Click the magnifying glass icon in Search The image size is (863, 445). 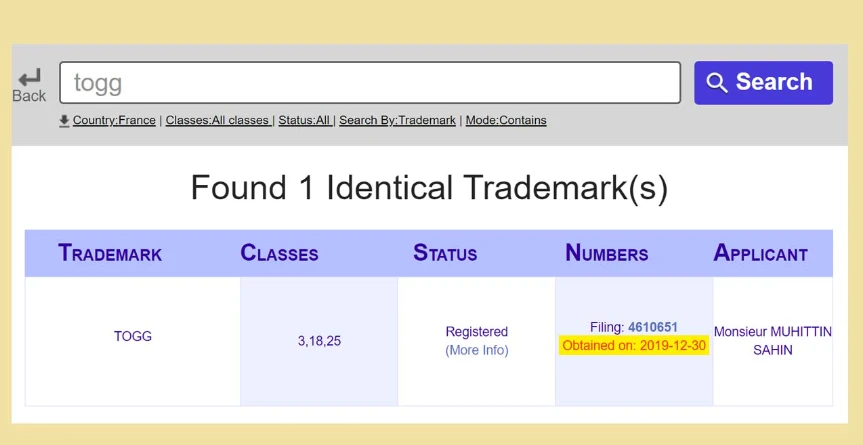(x=716, y=83)
